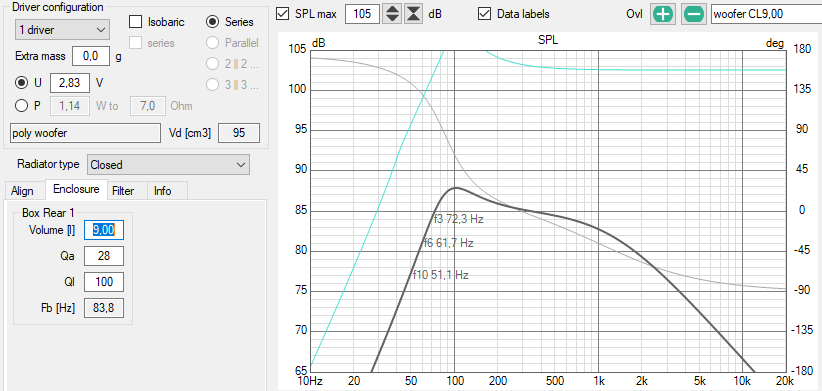
Task: Switch to the Align tab
Action: point(22,191)
